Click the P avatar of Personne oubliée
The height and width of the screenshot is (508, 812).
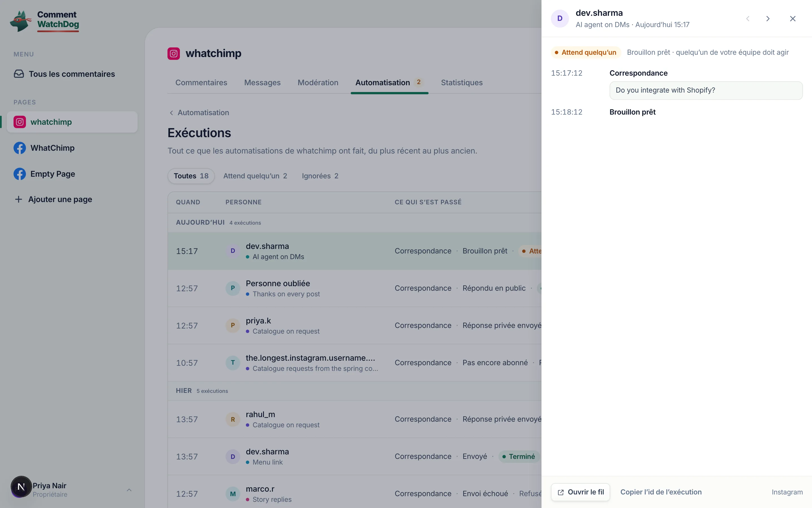pos(233,288)
